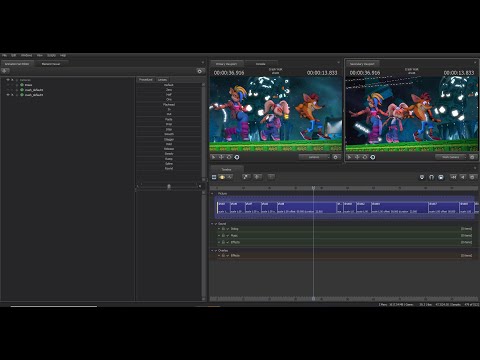Toggle eye visibility on the camera row
The image size is (480, 360).
[8, 80]
